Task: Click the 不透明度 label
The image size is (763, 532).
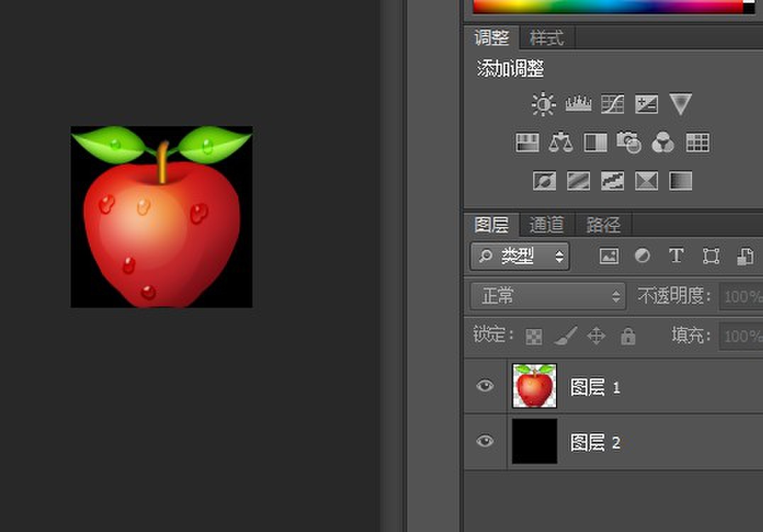Action: 674,296
